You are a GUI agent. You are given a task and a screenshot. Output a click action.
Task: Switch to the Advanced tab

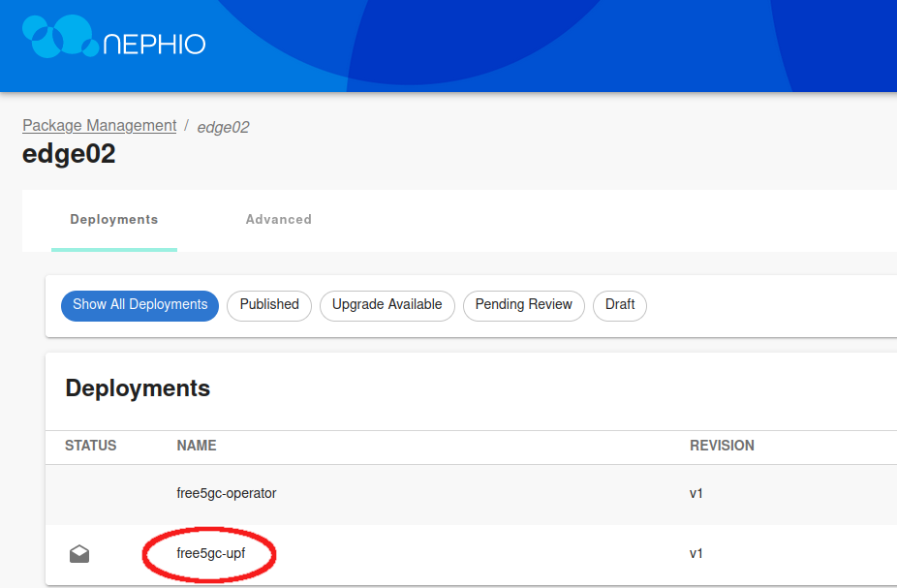point(278,220)
